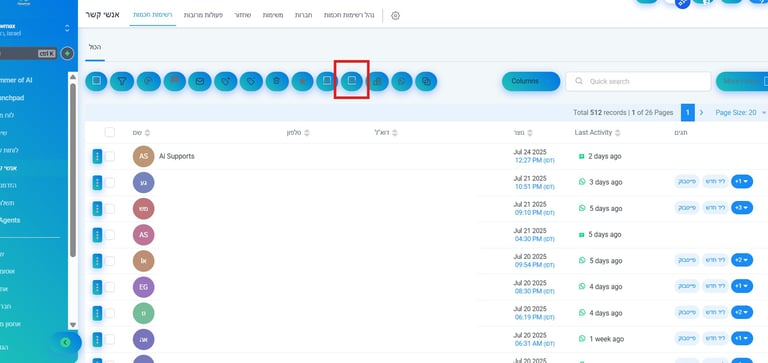
Task: Click WhatsApp icon beside 3 days ago
Action: coord(582,182)
